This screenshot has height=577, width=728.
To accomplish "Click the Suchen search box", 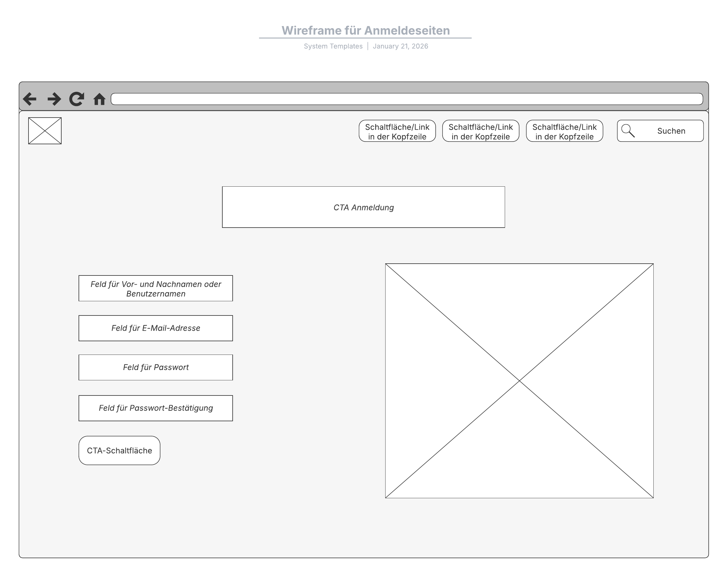I will click(x=671, y=131).
